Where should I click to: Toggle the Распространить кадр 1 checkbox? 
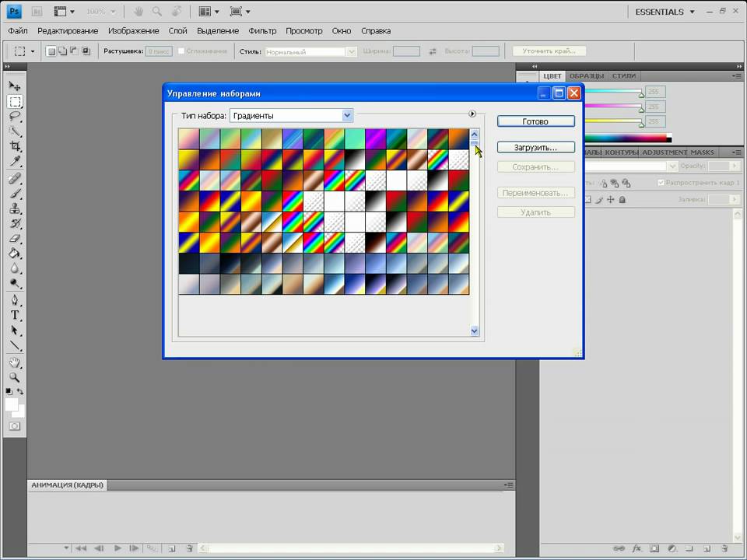tap(661, 183)
